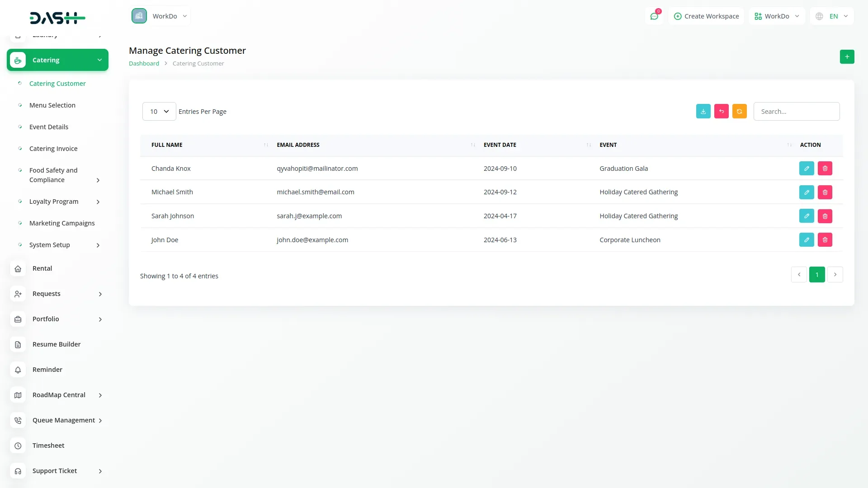Click the pink import icon button

[x=721, y=112]
